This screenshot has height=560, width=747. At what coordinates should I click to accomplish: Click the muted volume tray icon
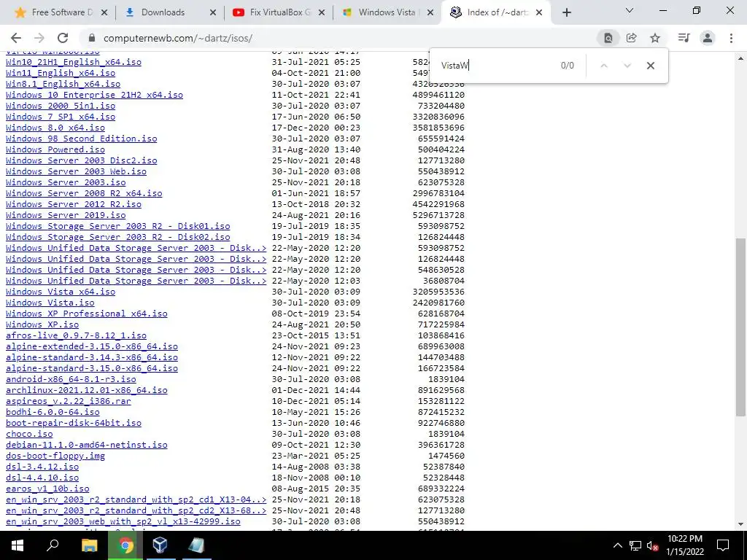pyautogui.click(x=652, y=545)
